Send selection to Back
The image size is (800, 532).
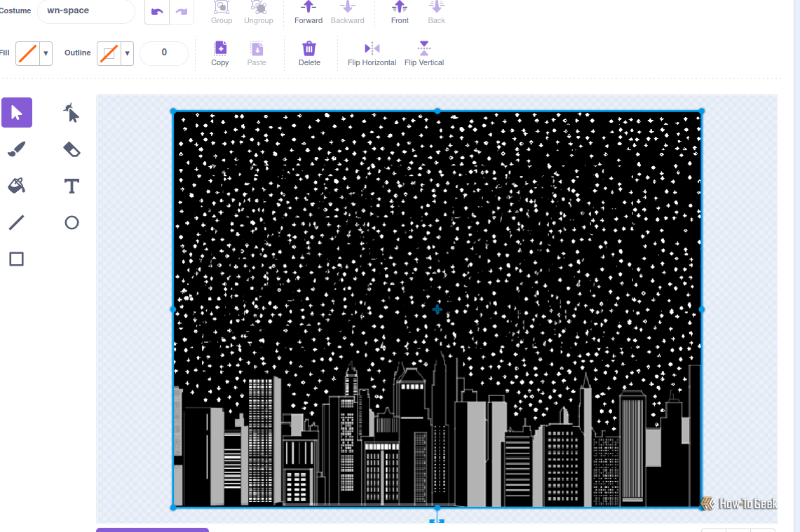point(436,13)
